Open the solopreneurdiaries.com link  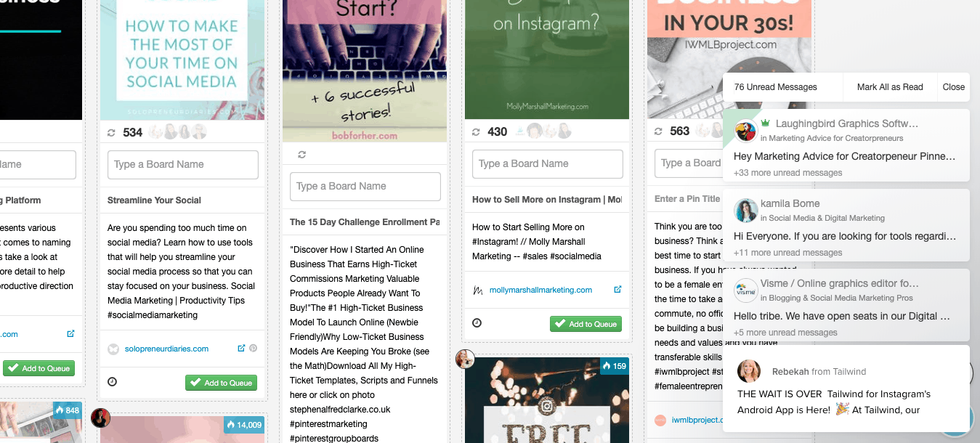click(166, 349)
